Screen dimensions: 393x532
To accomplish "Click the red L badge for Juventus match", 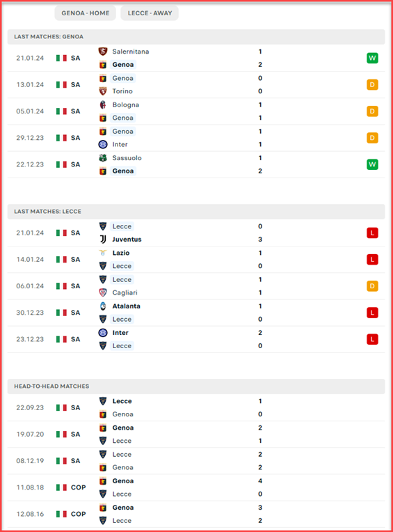I will pos(372,233).
